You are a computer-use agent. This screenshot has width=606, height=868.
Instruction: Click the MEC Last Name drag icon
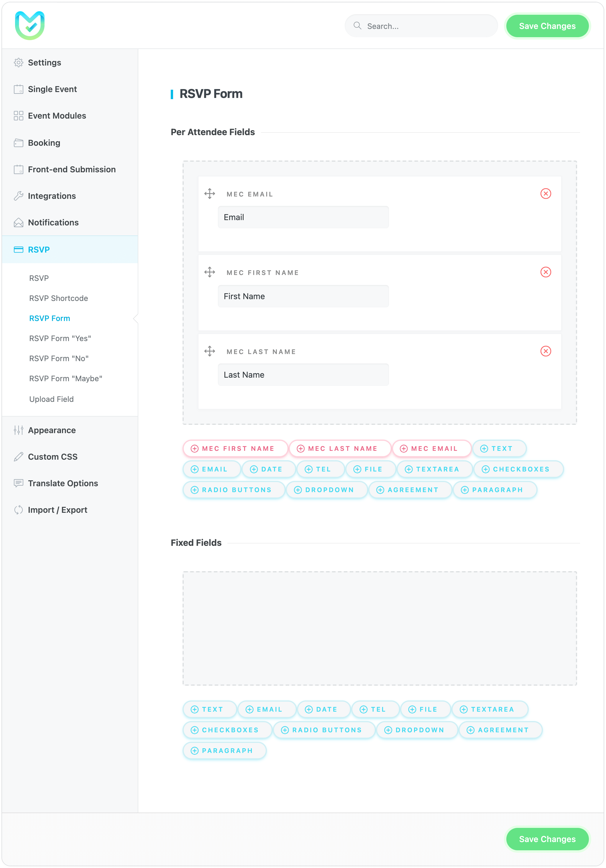(210, 351)
